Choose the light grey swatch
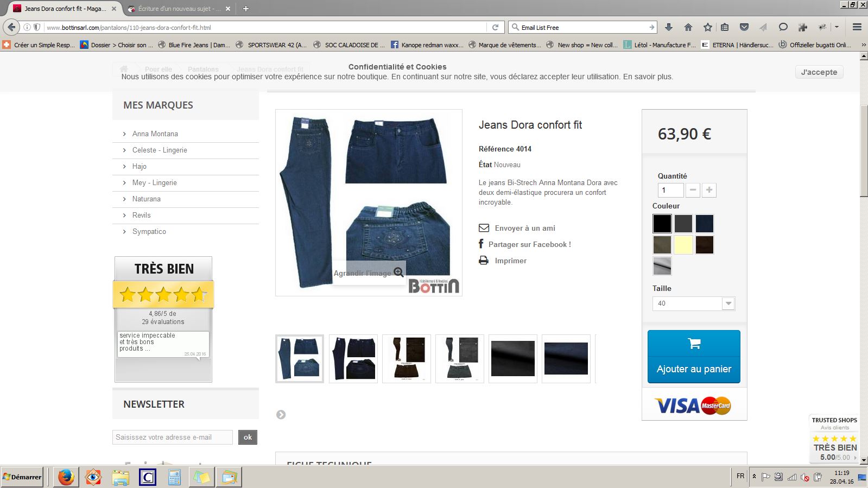The height and width of the screenshot is (488, 868). 662,266
